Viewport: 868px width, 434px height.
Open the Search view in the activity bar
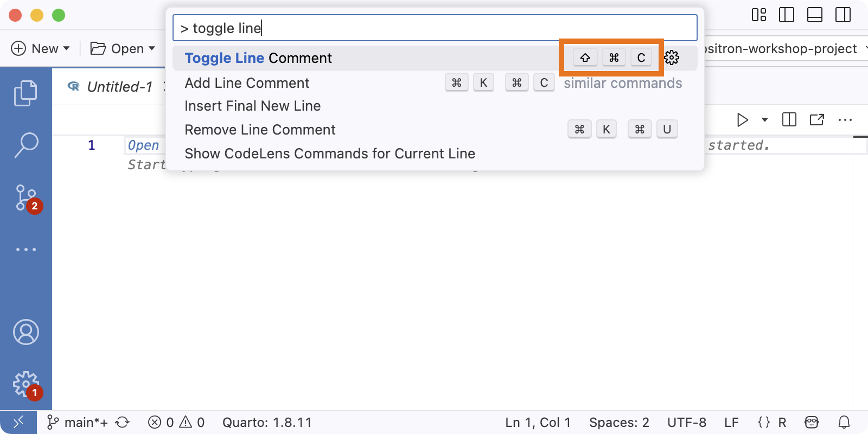25,145
